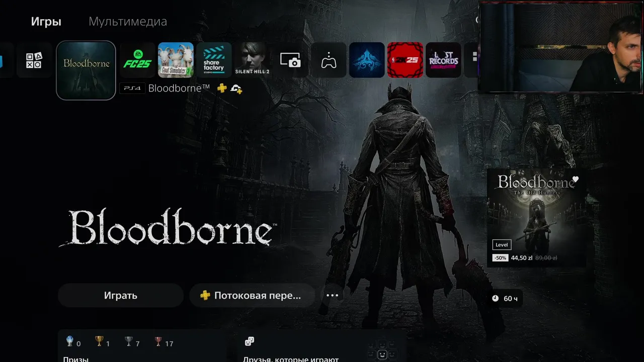Screen dimensions: 644x362
Task: Select the Lost Records game tile
Action: 443,60
